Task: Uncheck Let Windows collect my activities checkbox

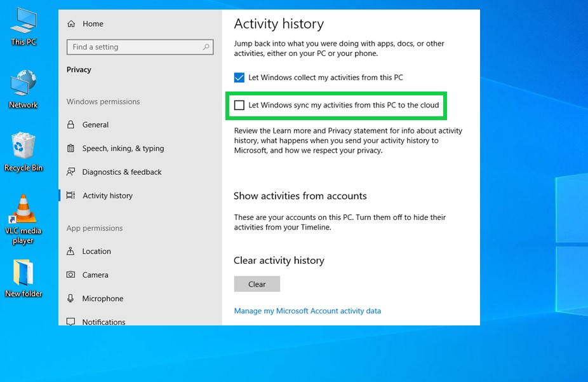Action: (x=239, y=78)
